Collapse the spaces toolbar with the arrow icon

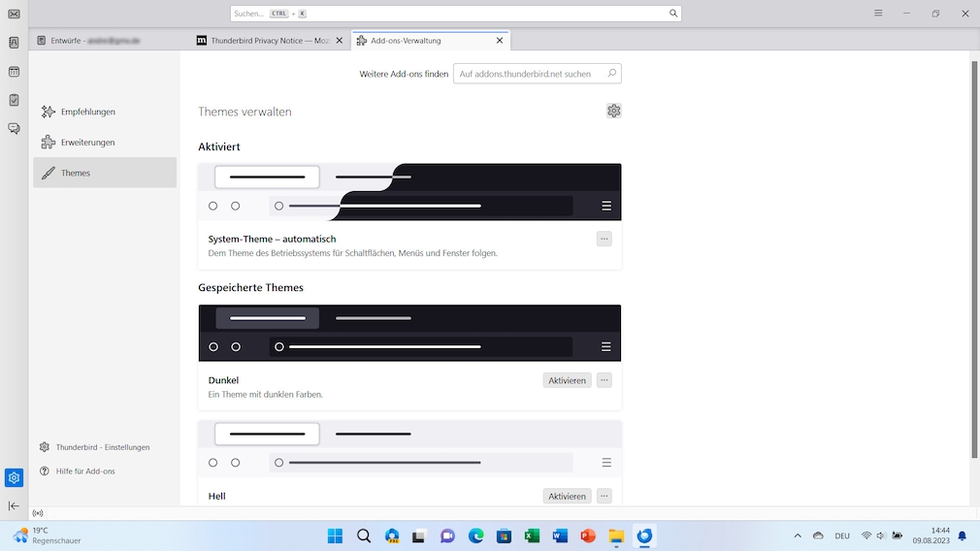pyautogui.click(x=14, y=505)
